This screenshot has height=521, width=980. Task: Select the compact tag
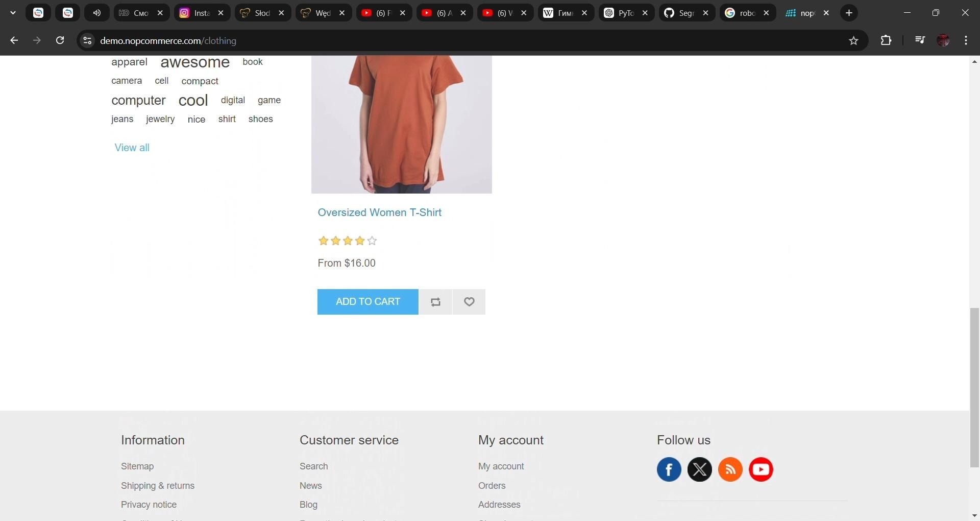click(x=200, y=81)
